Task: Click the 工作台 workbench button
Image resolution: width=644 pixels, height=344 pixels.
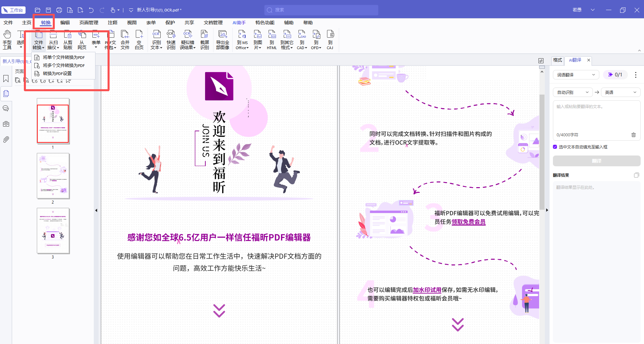Action: 13,10
